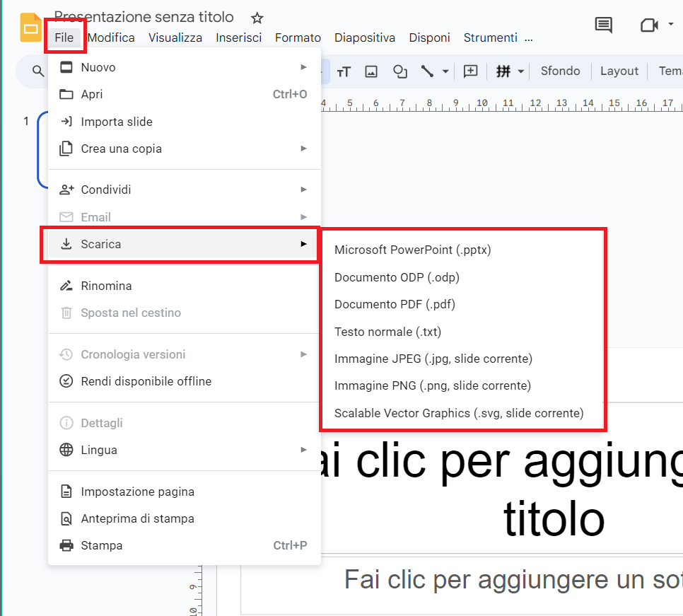
Task: Open the comment history icon
Action: click(603, 25)
